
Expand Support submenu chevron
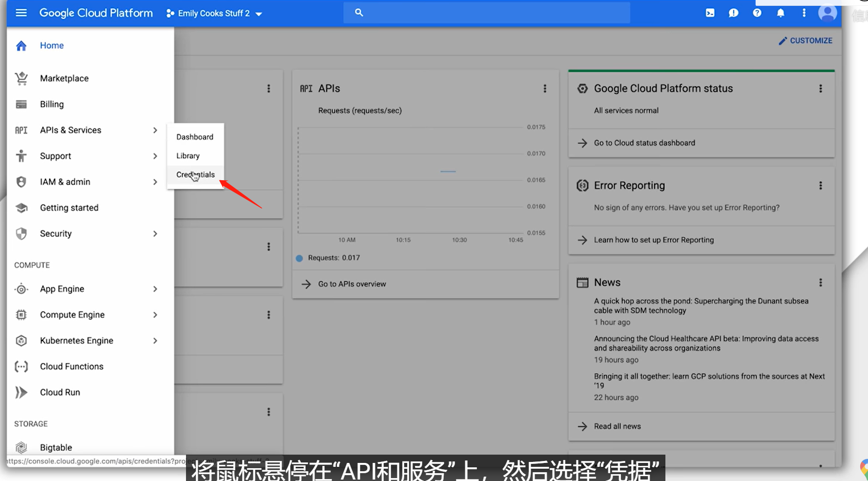pyautogui.click(x=155, y=156)
